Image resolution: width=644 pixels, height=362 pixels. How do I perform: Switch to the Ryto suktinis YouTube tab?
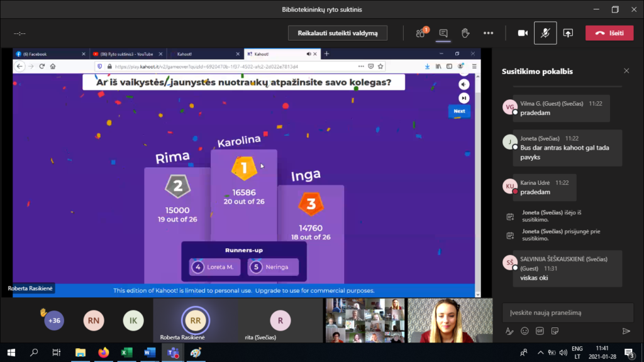tap(126, 54)
